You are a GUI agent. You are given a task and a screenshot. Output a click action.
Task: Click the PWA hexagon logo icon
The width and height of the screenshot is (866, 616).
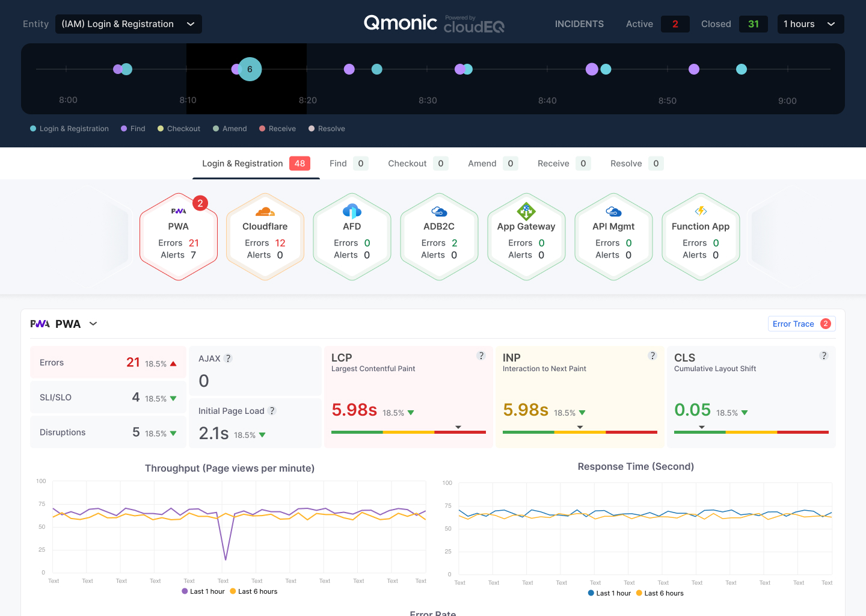tap(179, 211)
